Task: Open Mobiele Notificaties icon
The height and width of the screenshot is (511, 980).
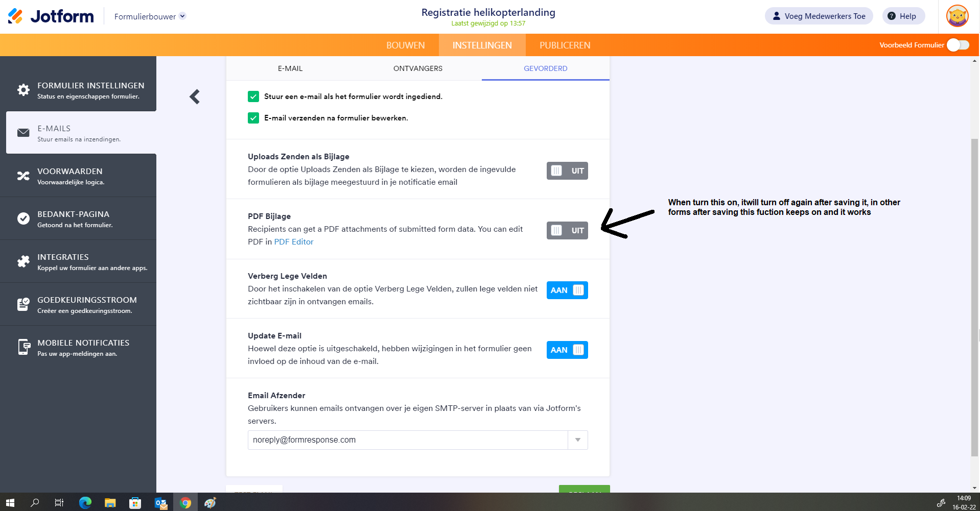Action: click(23, 347)
